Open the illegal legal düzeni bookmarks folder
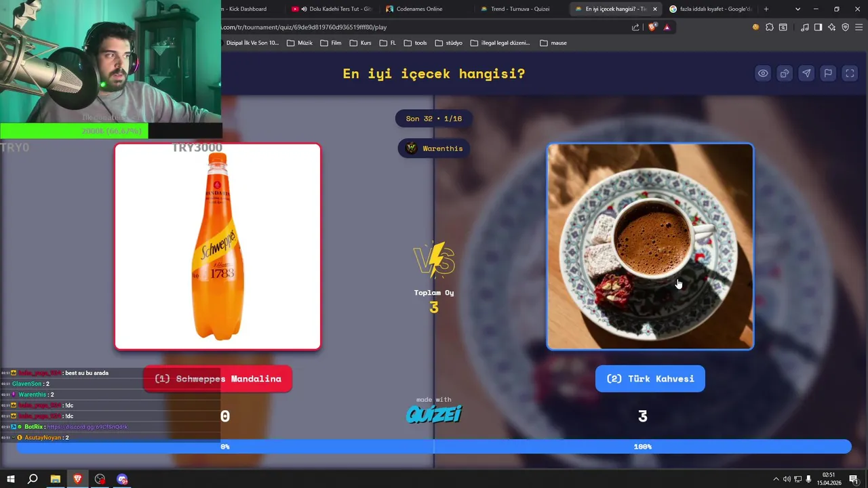The image size is (868, 488). (x=500, y=43)
